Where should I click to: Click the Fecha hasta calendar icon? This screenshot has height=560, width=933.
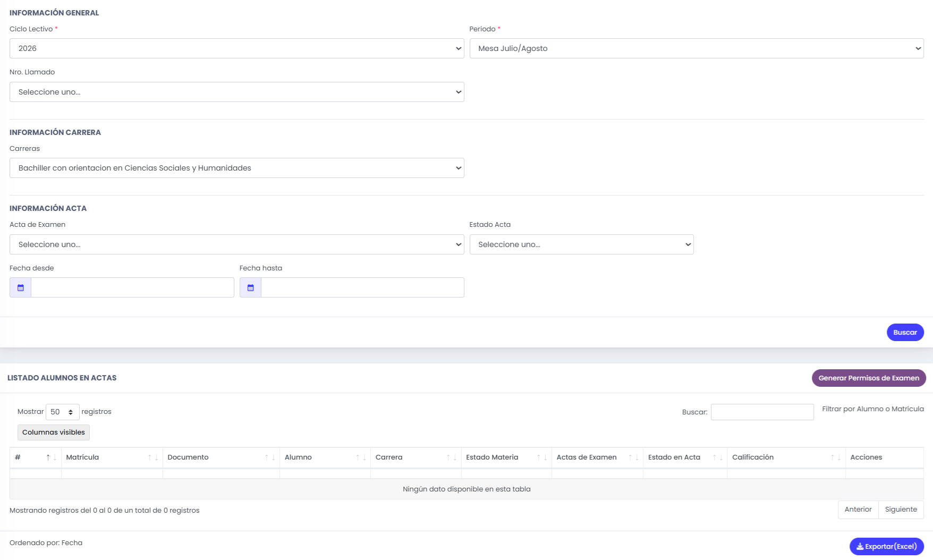coord(251,287)
